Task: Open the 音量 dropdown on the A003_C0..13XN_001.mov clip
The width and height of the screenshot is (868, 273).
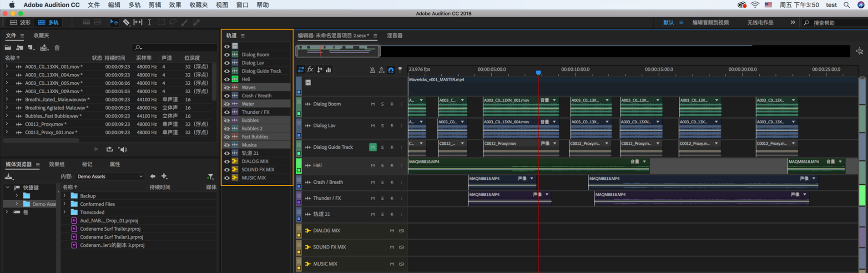Action: [554, 100]
